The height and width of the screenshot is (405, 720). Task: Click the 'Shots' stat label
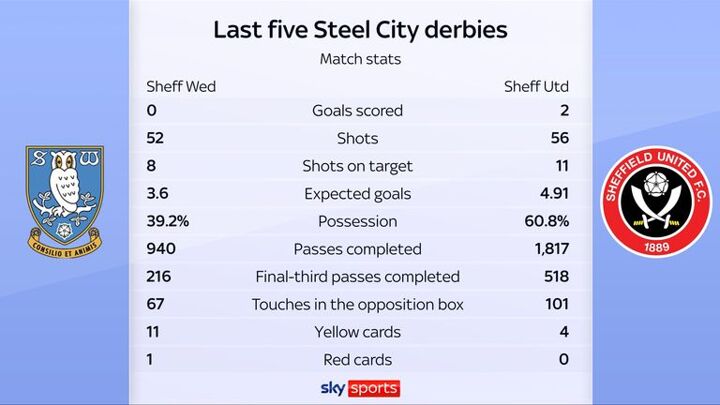[357, 138]
